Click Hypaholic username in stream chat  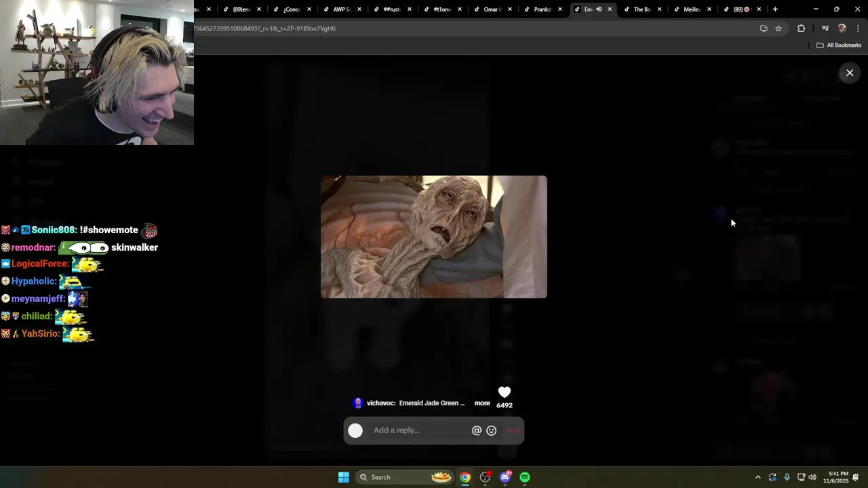pos(34,281)
